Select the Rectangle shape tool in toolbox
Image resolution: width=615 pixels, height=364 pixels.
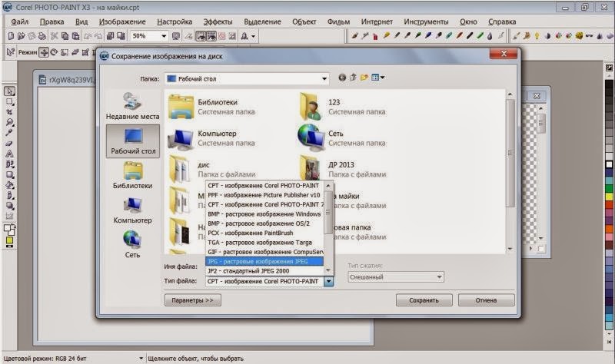(10, 175)
